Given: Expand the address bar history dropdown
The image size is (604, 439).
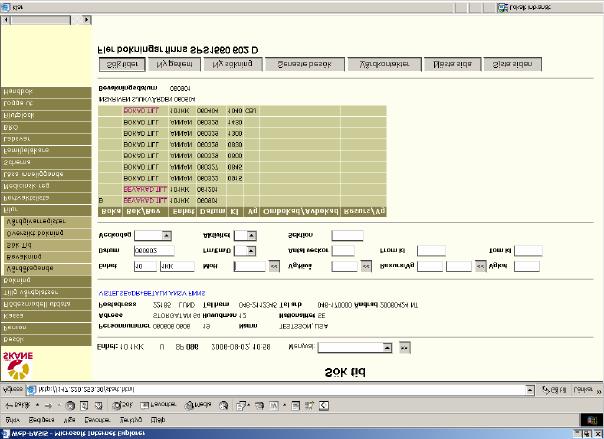Looking at the screenshot, I should [530, 390].
